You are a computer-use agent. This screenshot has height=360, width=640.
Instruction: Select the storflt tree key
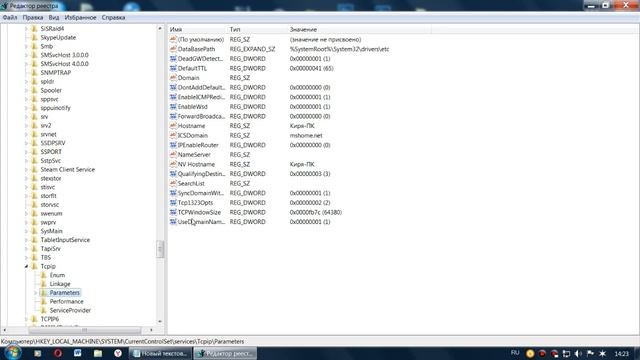(x=49, y=196)
